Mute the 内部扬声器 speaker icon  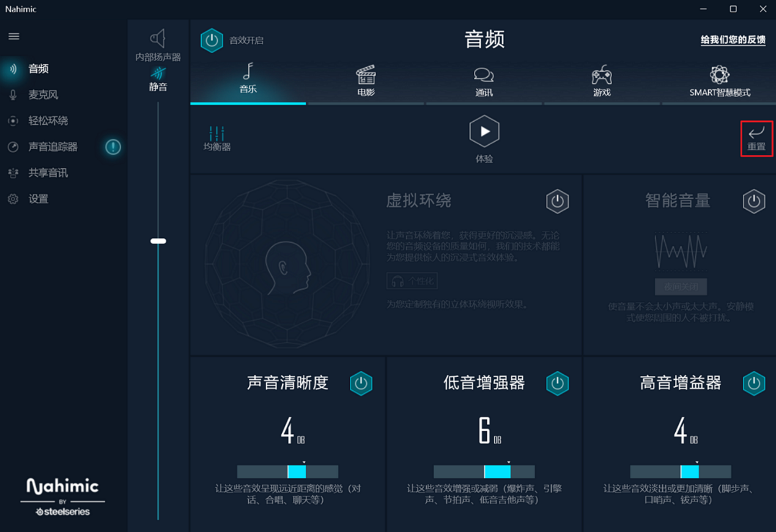(x=158, y=39)
